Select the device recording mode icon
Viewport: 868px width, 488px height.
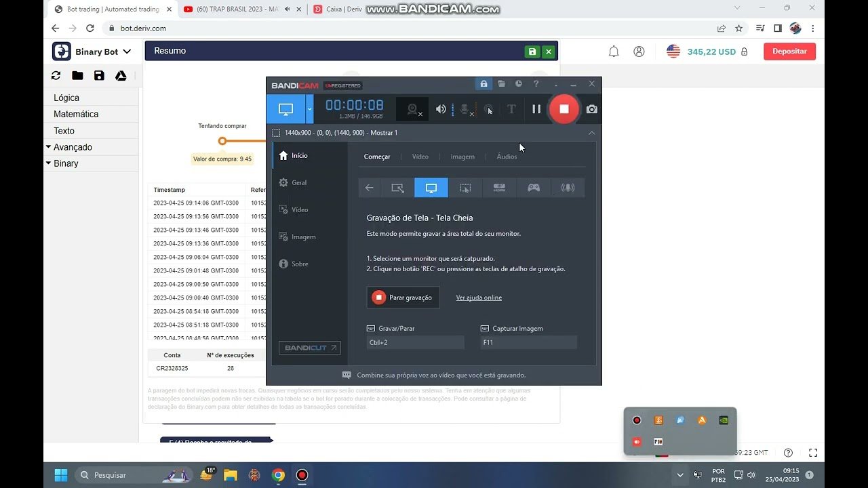click(x=499, y=188)
